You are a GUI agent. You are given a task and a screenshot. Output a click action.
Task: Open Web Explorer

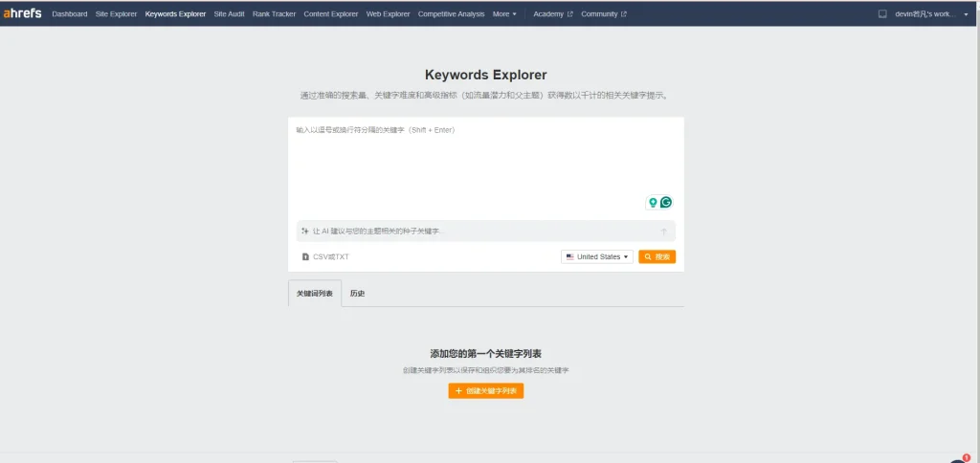coord(389,13)
